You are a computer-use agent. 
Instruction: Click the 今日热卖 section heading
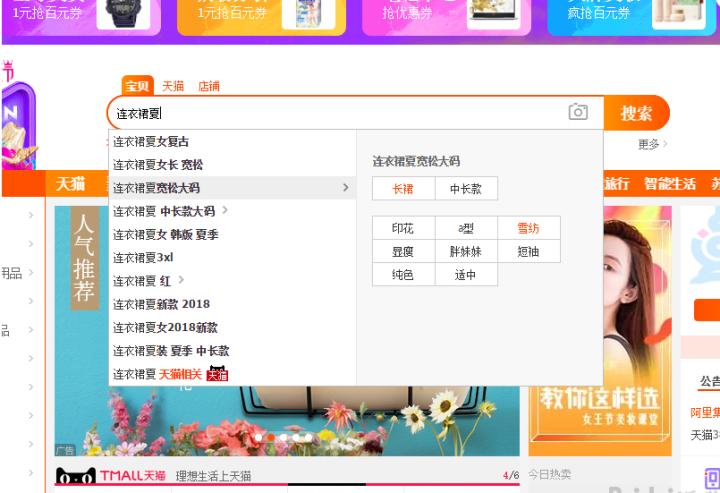(549, 474)
